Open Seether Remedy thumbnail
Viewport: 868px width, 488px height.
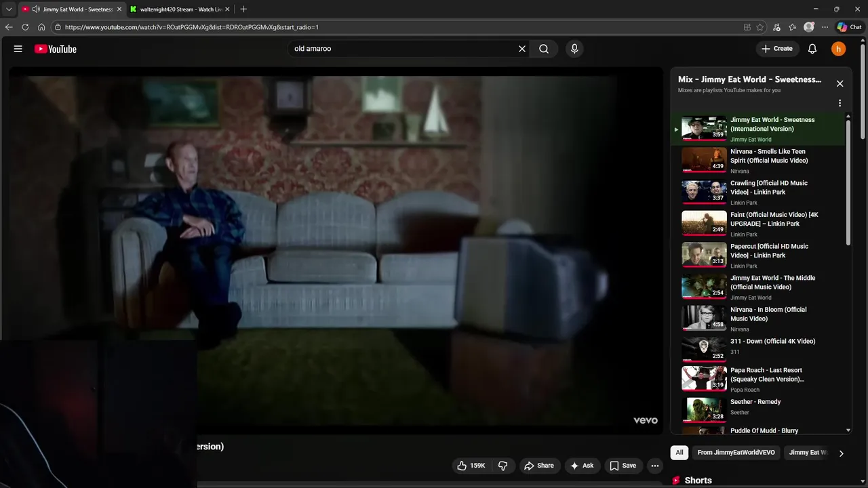[704, 410]
